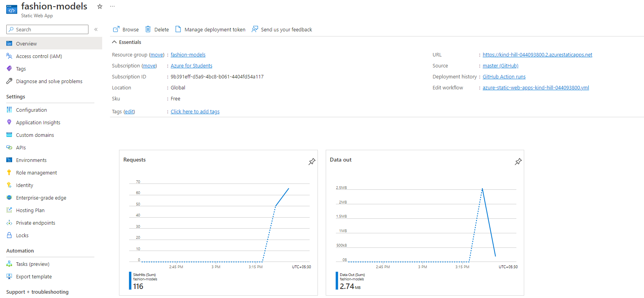Click the Browse toolbar icon
This screenshot has width=644, height=298.
(x=116, y=29)
